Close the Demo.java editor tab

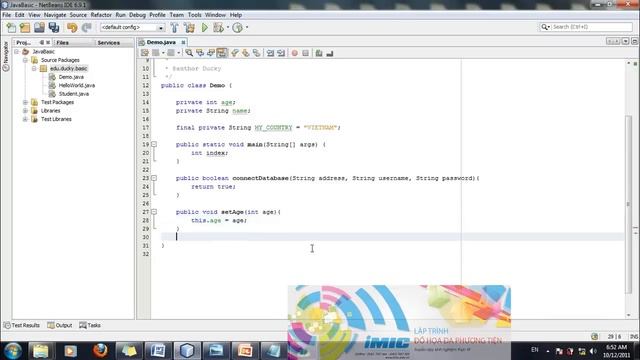click(183, 42)
